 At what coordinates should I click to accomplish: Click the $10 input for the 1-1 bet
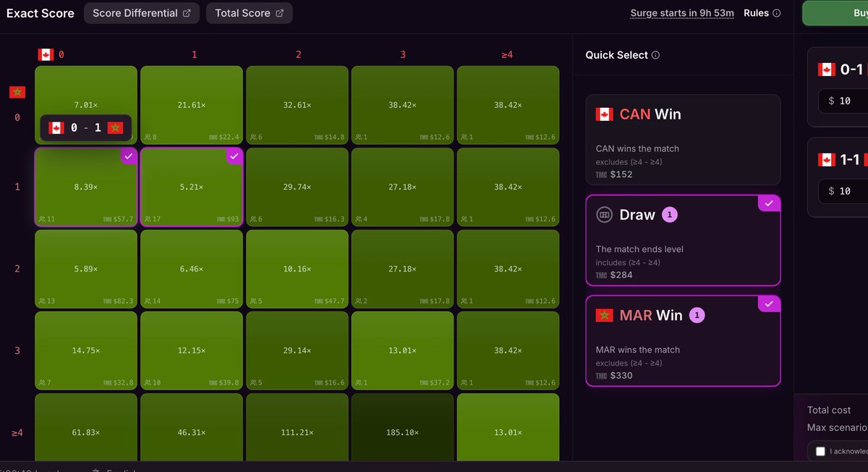843,191
